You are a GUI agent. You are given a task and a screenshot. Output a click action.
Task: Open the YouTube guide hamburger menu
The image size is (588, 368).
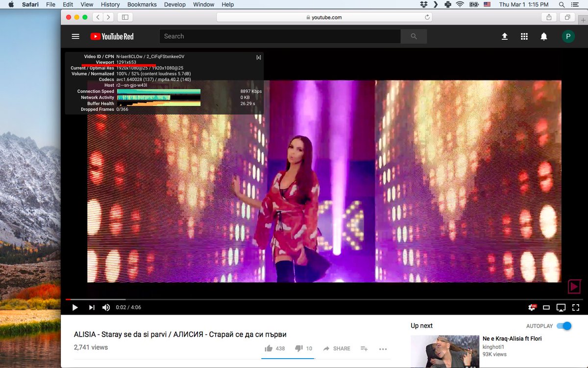tap(75, 36)
